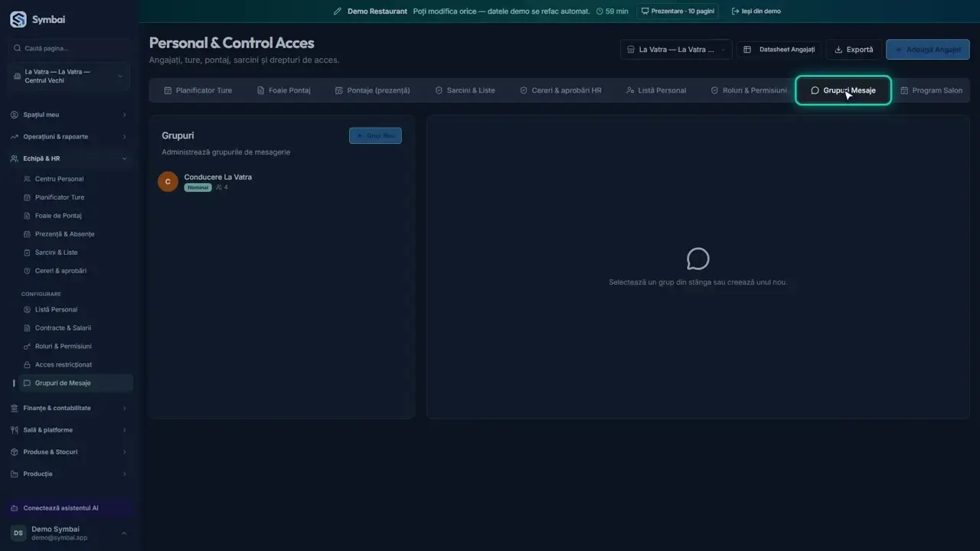The width and height of the screenshot is (980, 551).
Task: Click the Conectează asistentul AI icon
Action: coord(15,508)
